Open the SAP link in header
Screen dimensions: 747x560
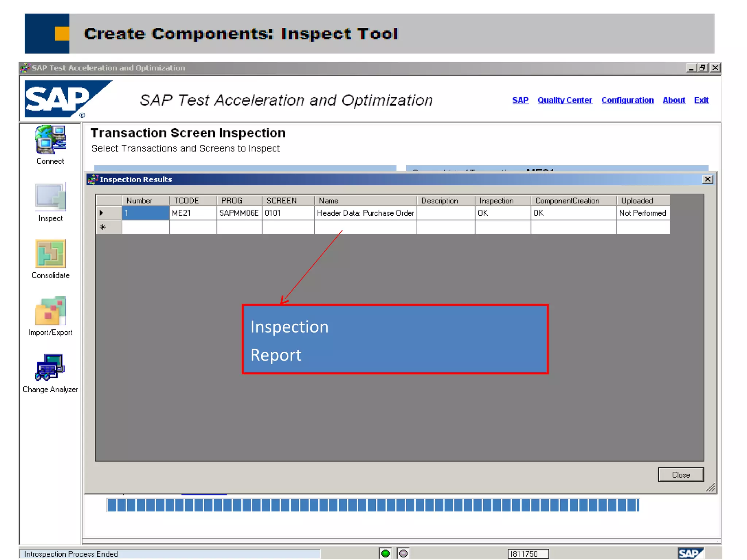point(520,100)
